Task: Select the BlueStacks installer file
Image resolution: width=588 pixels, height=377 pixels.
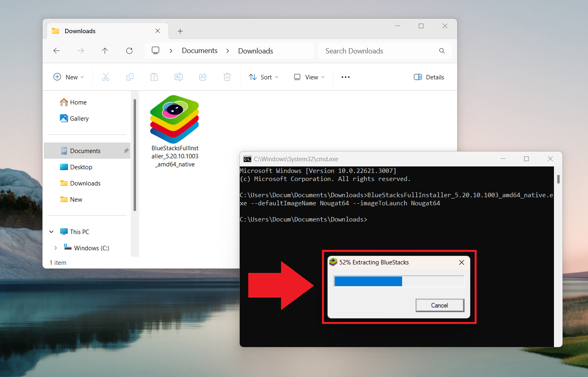Action: pyautogui.click(x=175, y=131)
